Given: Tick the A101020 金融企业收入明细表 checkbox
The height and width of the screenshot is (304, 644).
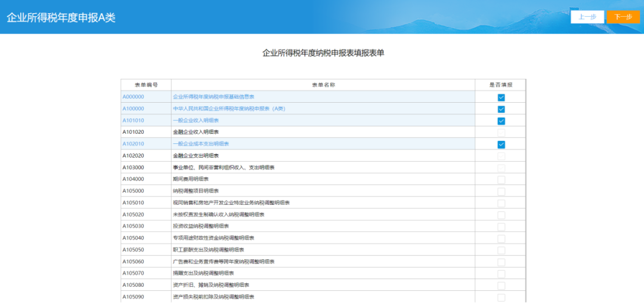Looking at the screenshot, I should coord(501,133).
